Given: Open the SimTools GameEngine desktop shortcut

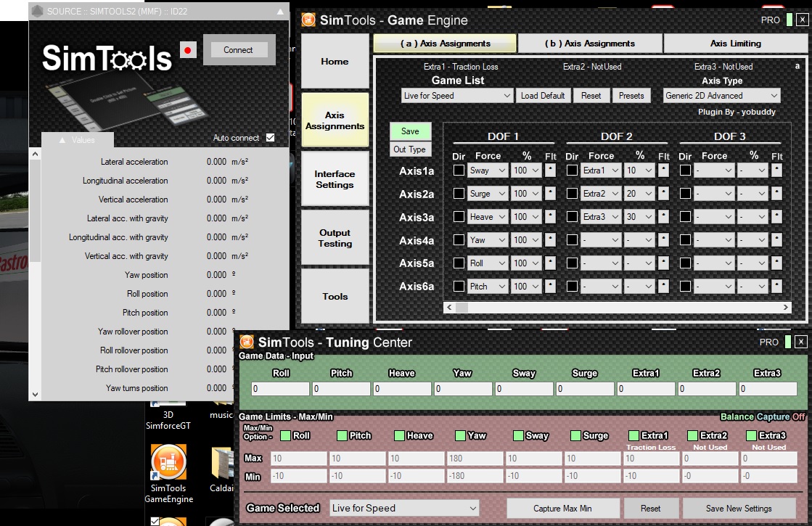Looking at the screenshot, I should (x=168, y=474).
